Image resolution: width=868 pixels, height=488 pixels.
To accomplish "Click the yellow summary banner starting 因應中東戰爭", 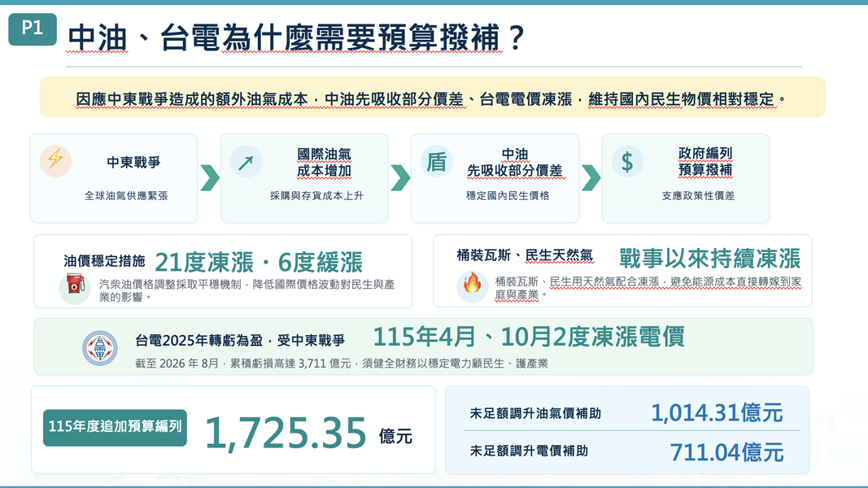I will 432,98.
